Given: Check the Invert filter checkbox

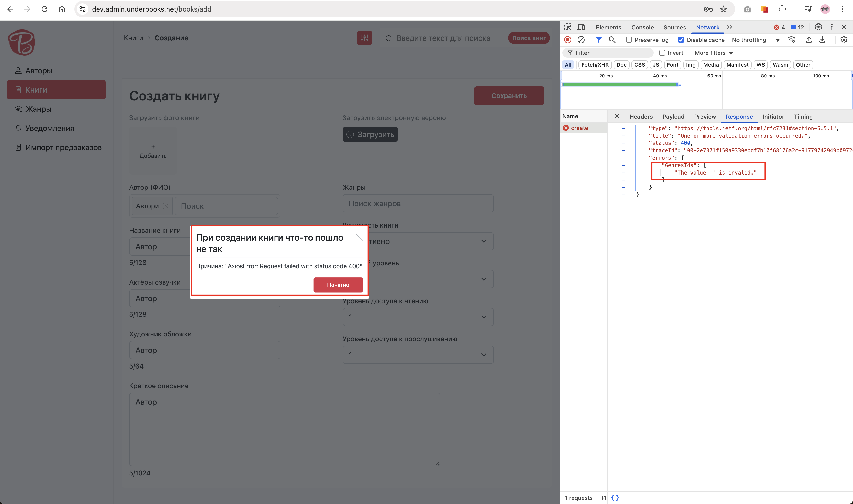Looking at the screenshot, I should coord(662,53).
